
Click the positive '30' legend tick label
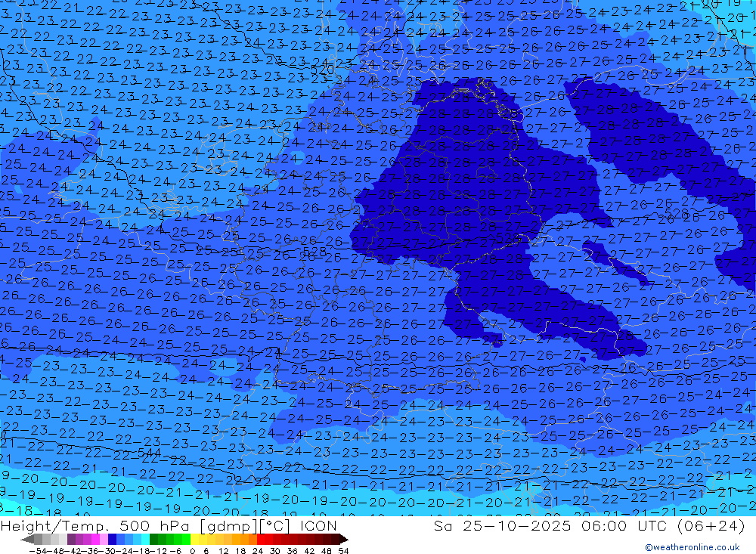tap(275, 551)
